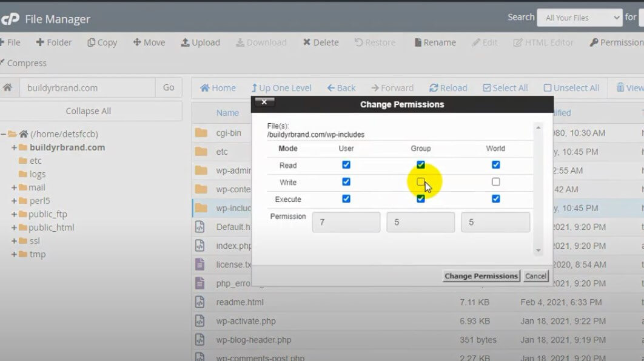
Task: Uncheck World Execute permission
Action: pyautogui.click(x=495, y=199)
